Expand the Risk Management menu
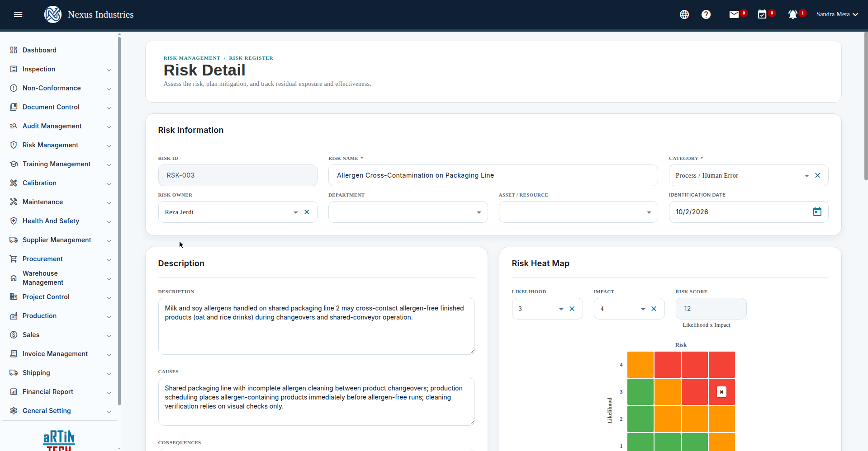Viewport: 868px width, 451px height. [60, 145]
